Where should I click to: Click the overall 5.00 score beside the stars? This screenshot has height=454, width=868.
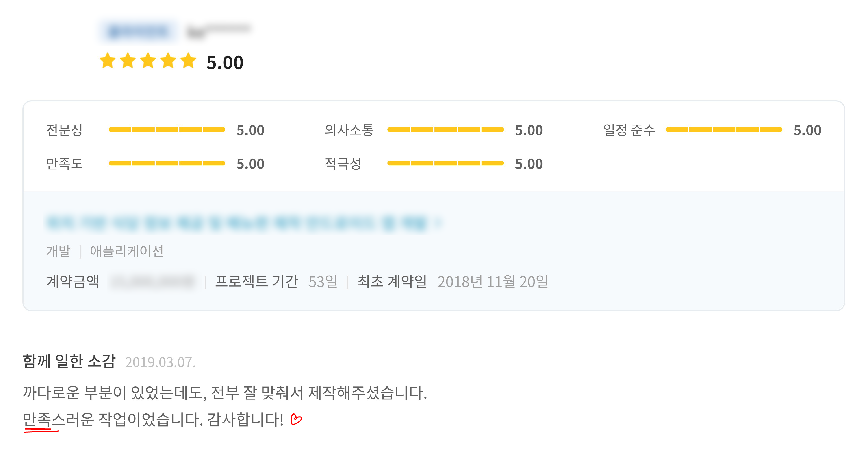tap(225, 63)
